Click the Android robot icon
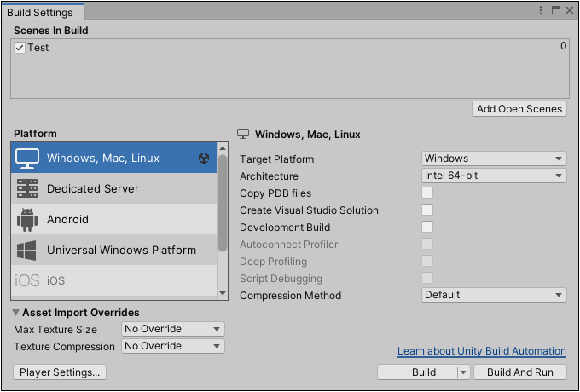580x392 pixels. pos(27,220)
